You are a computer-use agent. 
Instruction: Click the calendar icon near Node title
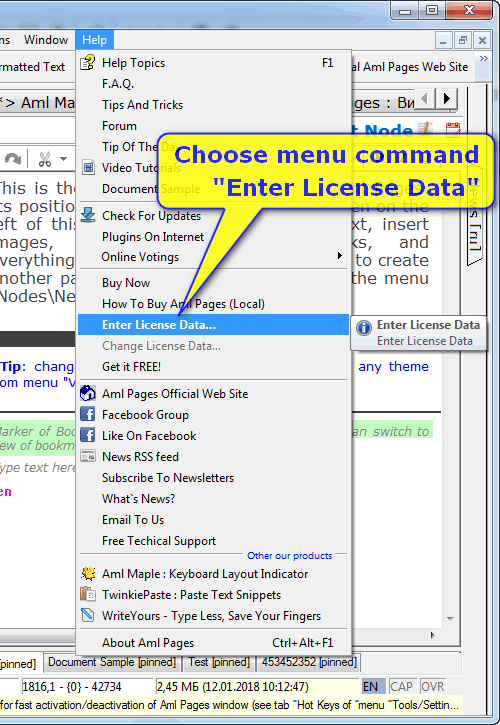pos(453,130)
